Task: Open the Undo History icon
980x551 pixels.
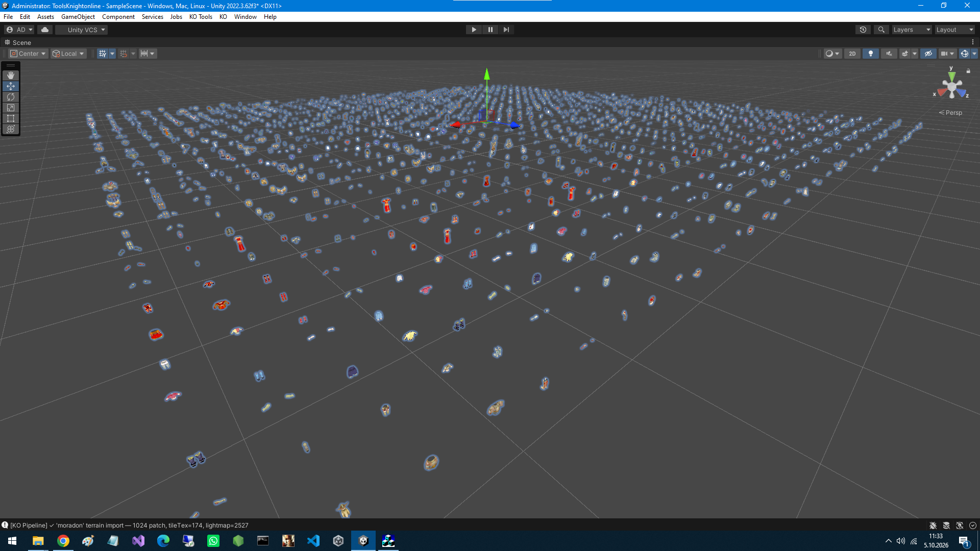Action: [x=863, y=30]
